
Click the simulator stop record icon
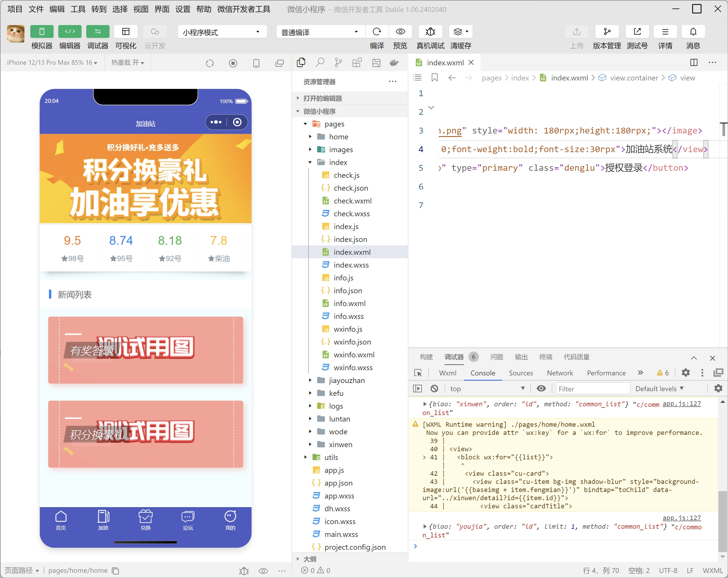233,63
